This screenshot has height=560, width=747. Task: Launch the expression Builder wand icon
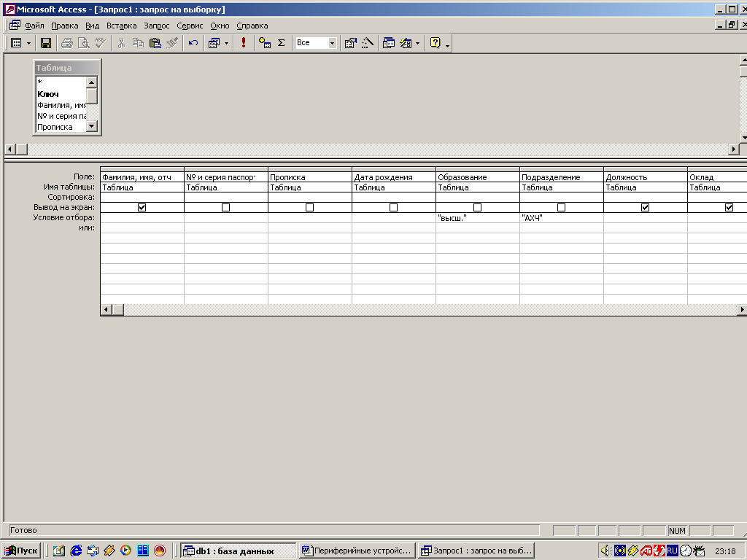pos(368,43)
